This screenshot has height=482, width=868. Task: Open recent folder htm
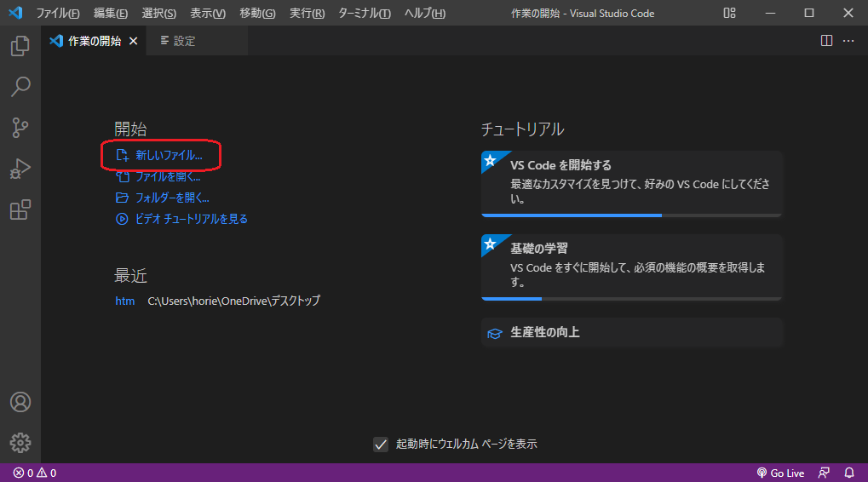pos(124,301)
